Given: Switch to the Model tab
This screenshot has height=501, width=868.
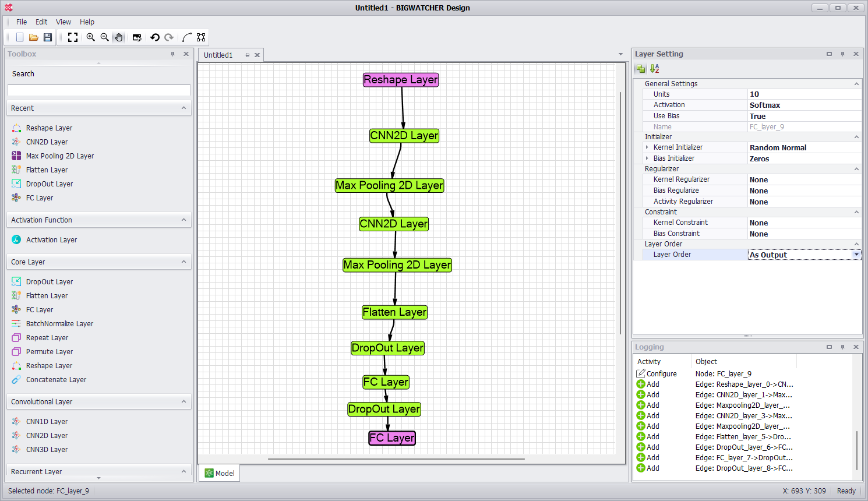Looking at the screenshot, I should 220,473.
